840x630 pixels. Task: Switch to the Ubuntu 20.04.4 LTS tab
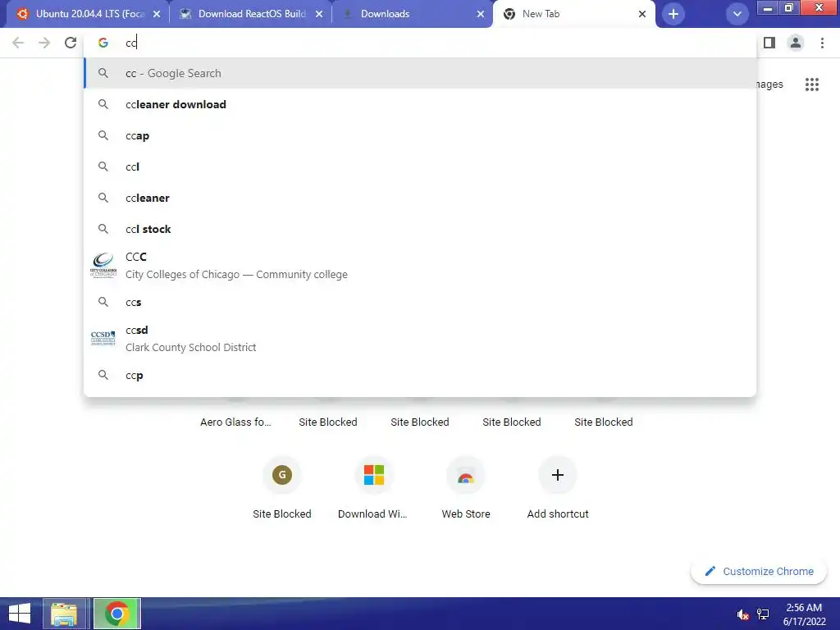click(89, 14)
